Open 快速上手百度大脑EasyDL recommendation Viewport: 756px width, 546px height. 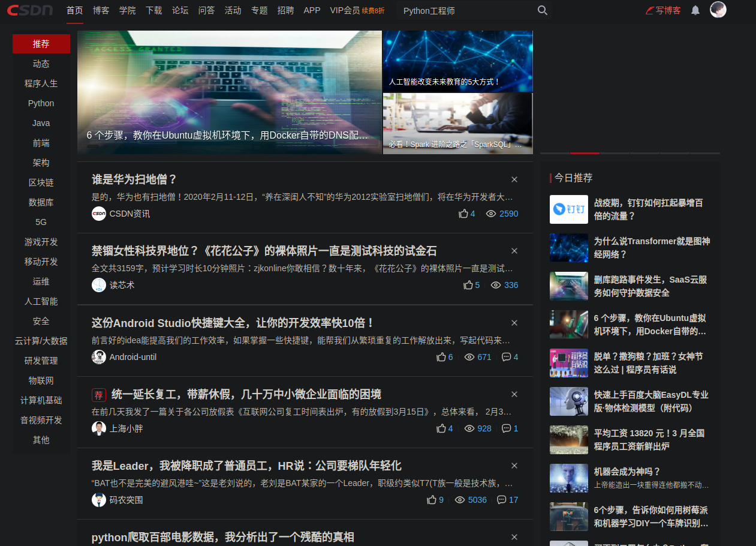tap(652, 401)
